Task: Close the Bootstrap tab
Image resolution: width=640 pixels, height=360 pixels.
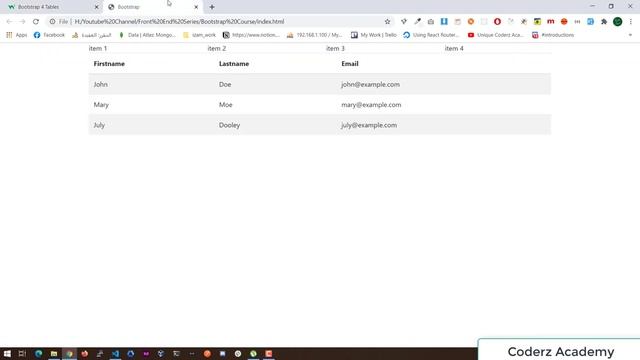Action: [196, 7]
